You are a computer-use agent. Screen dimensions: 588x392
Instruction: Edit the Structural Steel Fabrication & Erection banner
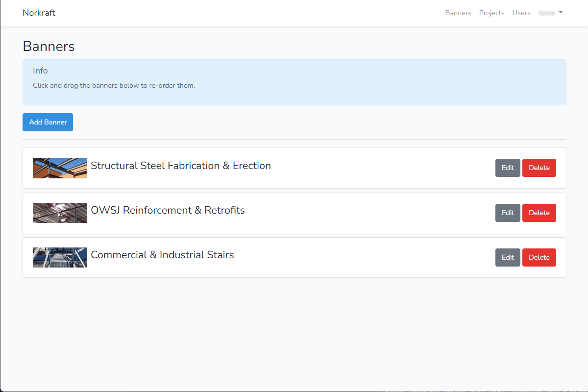(507, 168)
